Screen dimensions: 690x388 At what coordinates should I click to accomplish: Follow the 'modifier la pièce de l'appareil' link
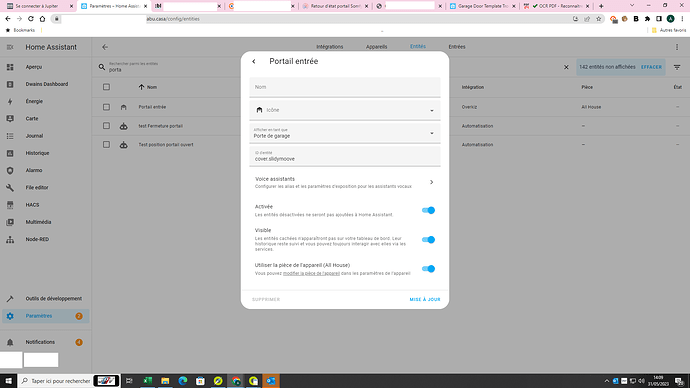(x=311, y=274)
